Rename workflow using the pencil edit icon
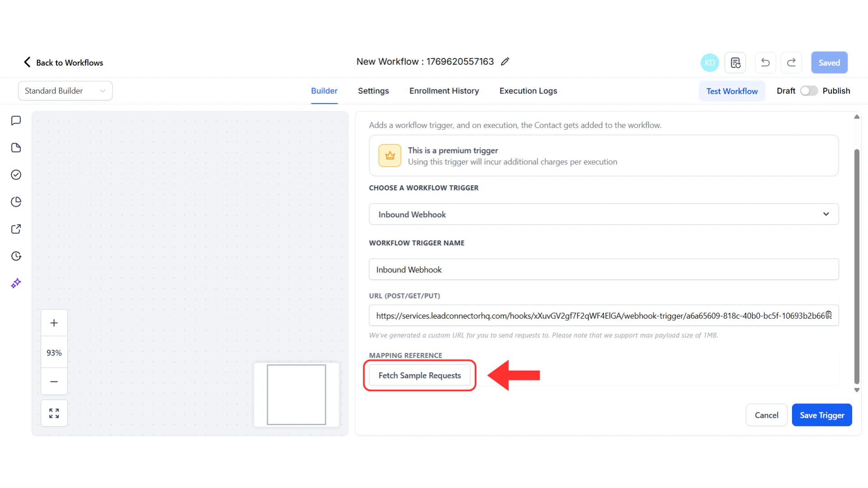Image resolution: width=868 pixels, height=488 pixels. [505, 61]
